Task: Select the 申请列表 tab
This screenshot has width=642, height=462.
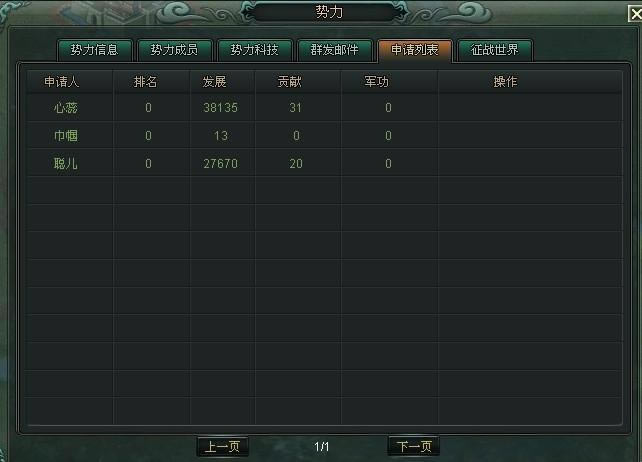Action: click(x=415, y=50)
